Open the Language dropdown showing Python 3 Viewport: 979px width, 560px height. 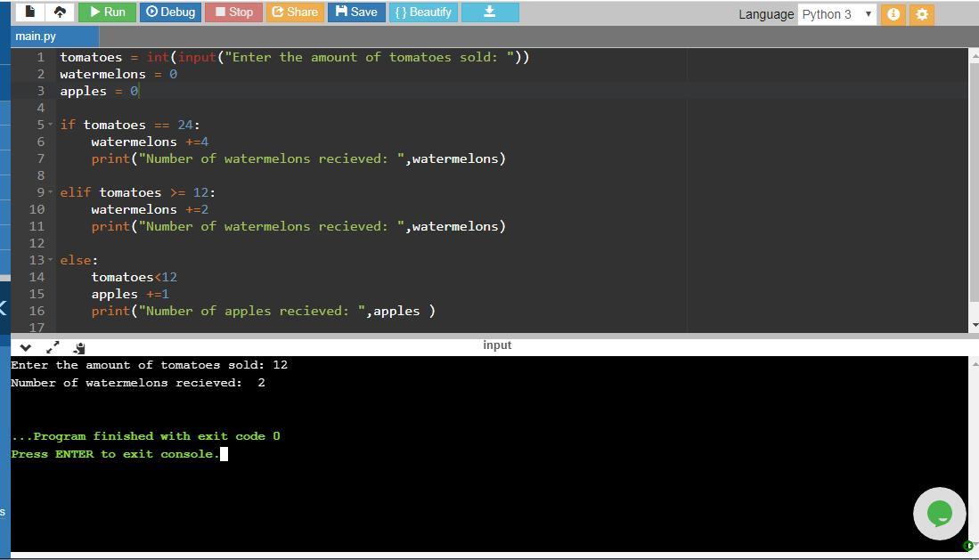coord(837,14)
